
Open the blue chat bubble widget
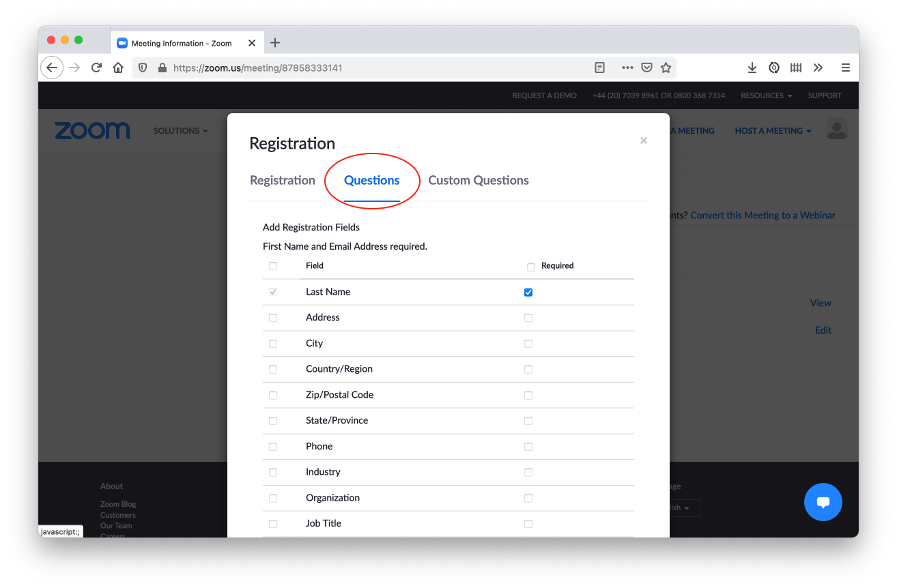point(823,502)
